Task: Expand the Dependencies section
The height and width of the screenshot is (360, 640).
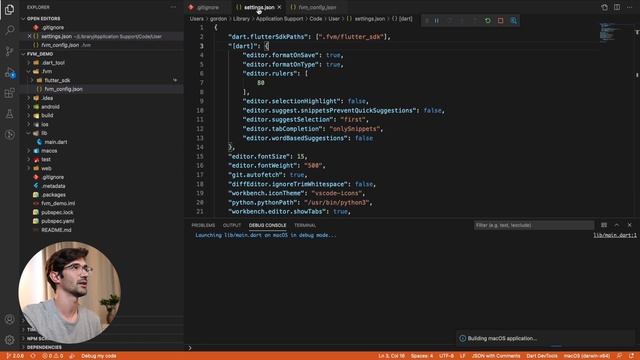Action: 44,347
